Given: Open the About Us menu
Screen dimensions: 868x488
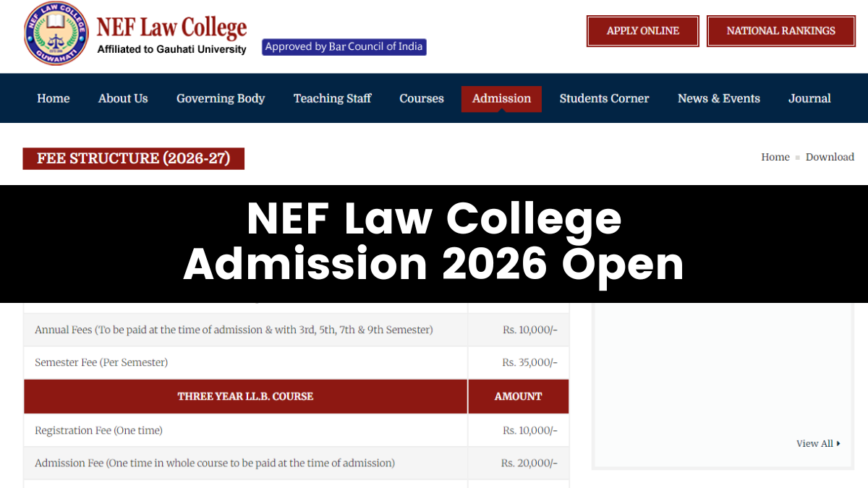Looking at the screenshot, I should (123, 98).
